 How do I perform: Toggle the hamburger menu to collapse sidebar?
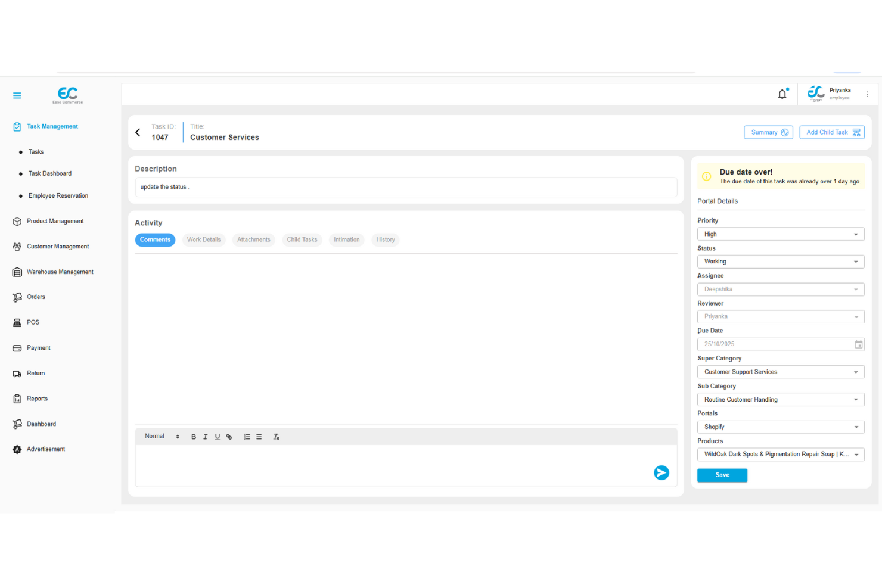pos(17,95)
